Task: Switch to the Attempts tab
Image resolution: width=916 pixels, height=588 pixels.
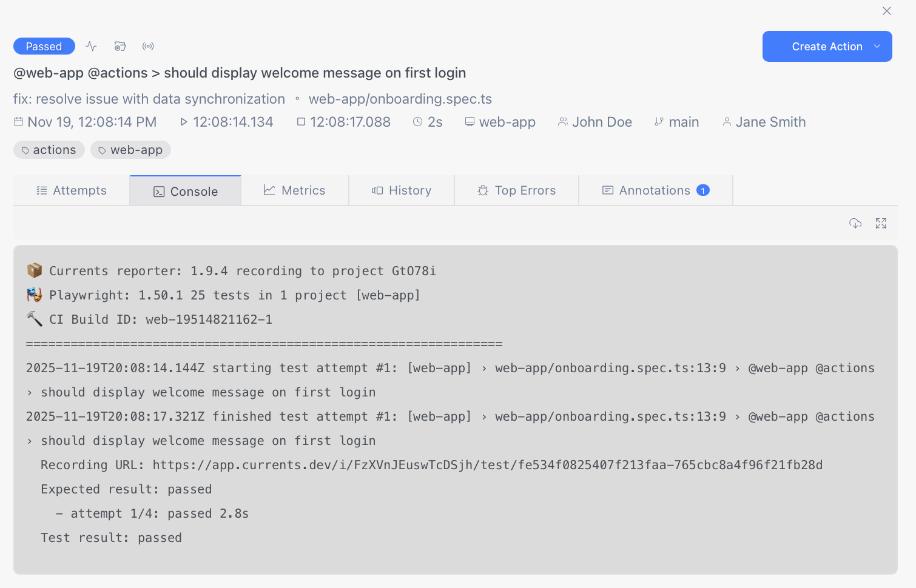Action: pyautogui.click(x=72, y=190)
